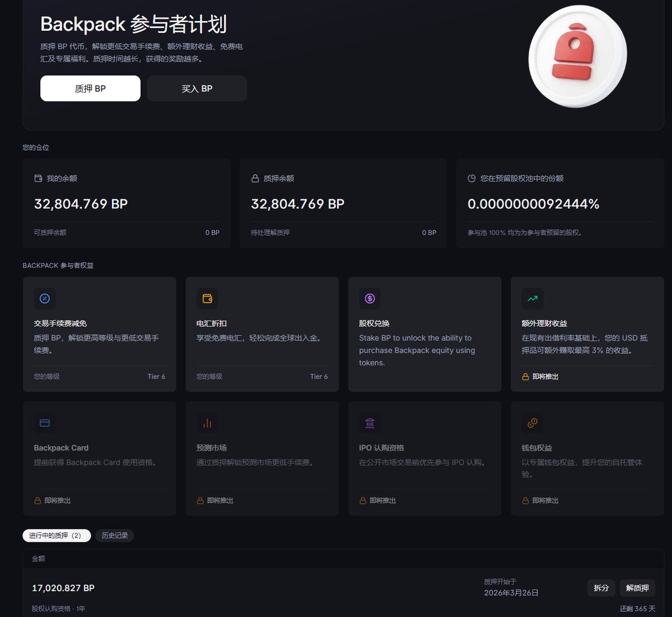672x617 pixels.
Task: Click the lock icon beside 质押余额
Action: pyautogui.click(x=255, y=178)
